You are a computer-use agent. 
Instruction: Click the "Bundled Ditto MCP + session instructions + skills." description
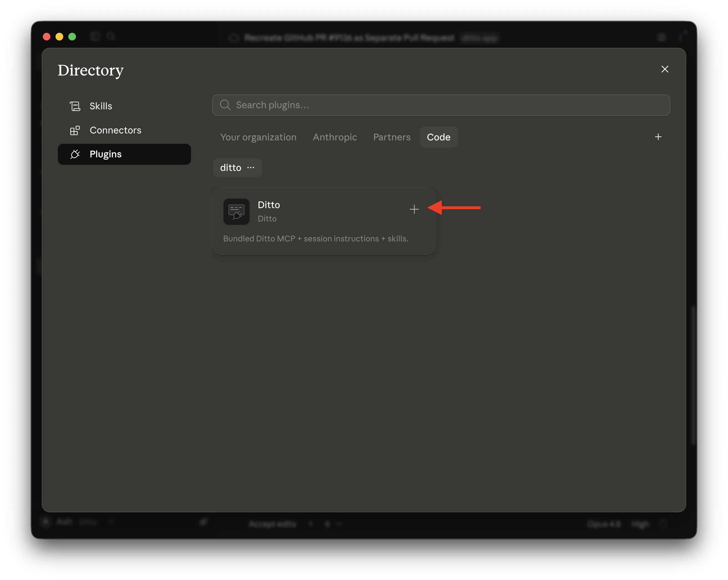315,238
